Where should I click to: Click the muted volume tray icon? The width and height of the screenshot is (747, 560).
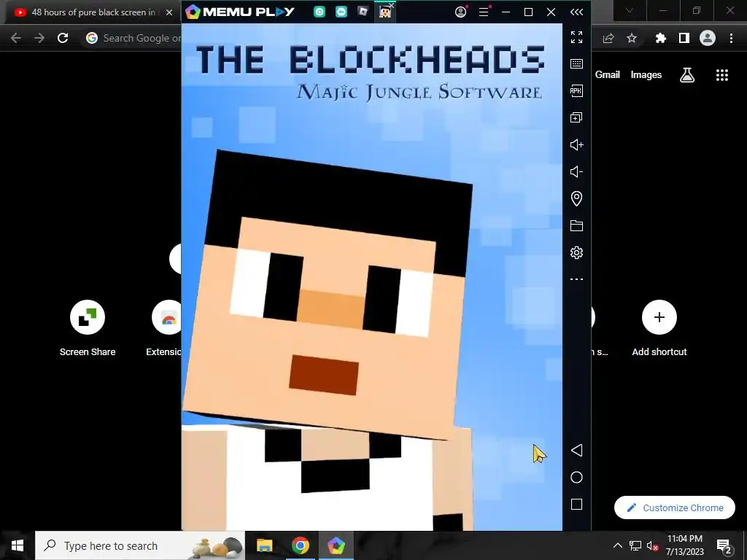pyautogui.click(x=653, y=545)
